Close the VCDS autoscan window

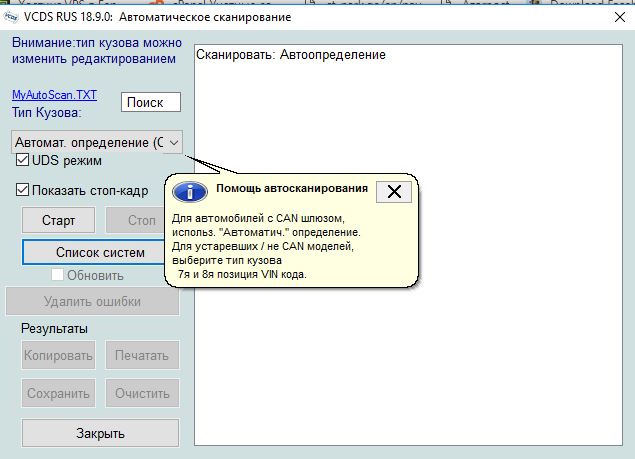coord(620,17)
